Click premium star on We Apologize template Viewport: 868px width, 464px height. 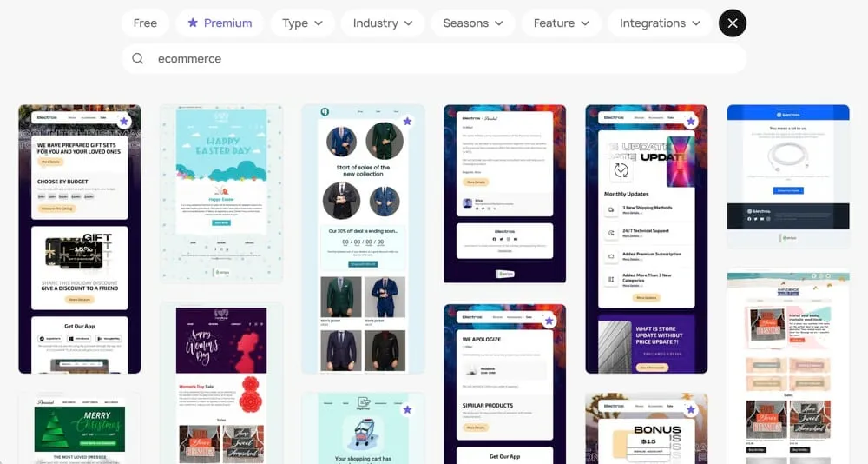point(549,321)
